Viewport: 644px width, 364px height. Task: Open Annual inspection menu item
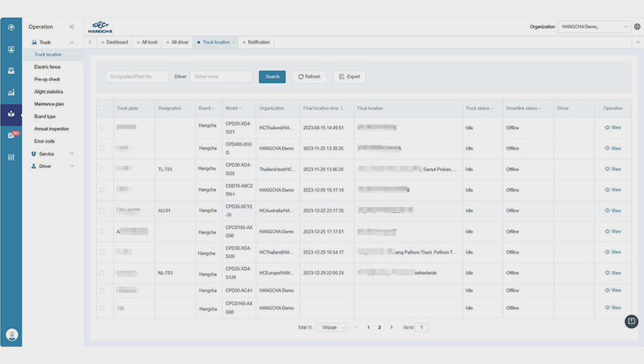[51, 129]
